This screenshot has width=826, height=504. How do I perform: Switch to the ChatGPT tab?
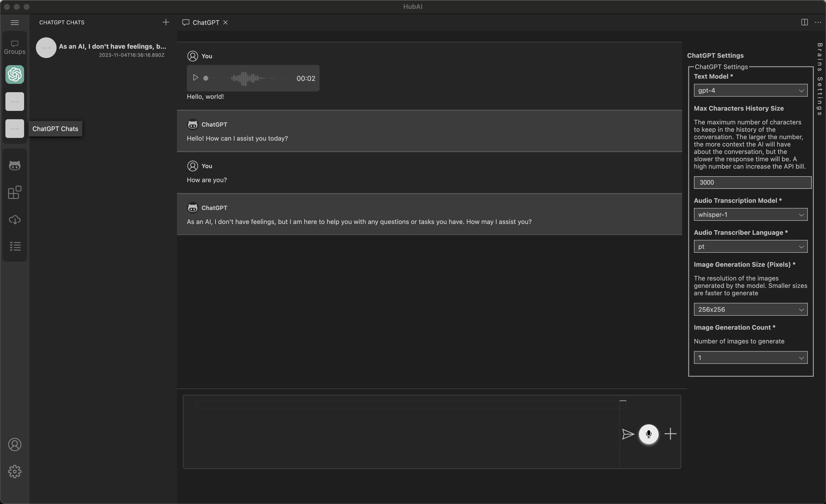click(x=206, y=22)
